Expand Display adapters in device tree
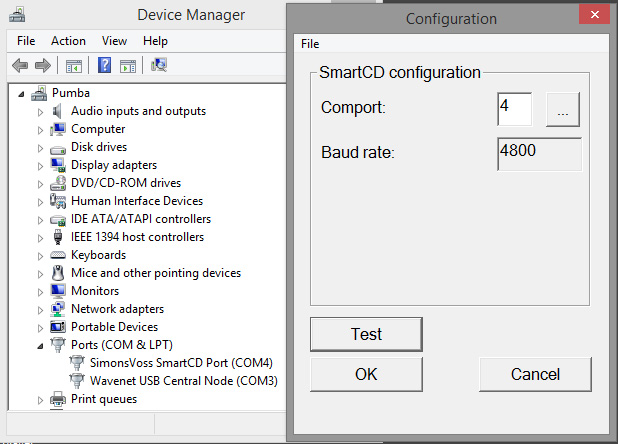618x444 pixels. point(41,166)
